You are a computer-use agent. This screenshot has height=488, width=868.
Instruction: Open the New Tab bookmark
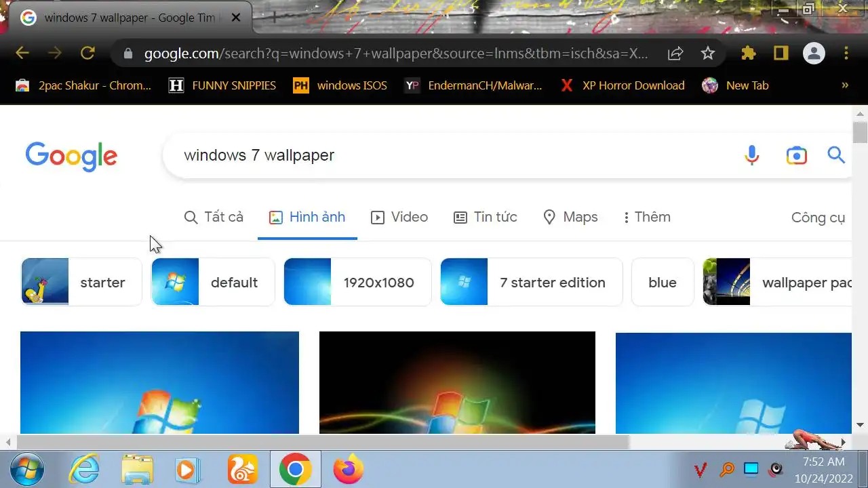(736, 85)
